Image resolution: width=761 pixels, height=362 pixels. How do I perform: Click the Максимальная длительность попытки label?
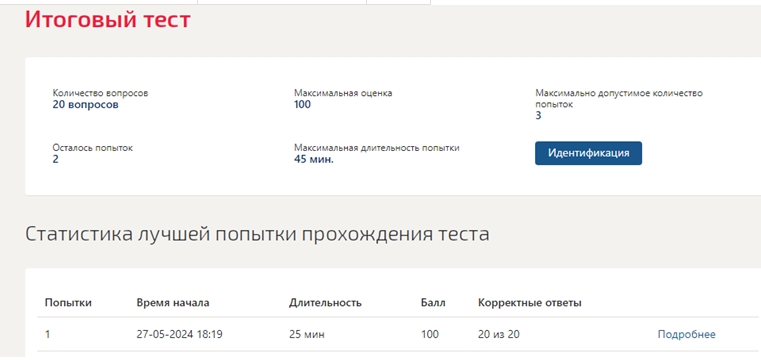coord(377,148)
